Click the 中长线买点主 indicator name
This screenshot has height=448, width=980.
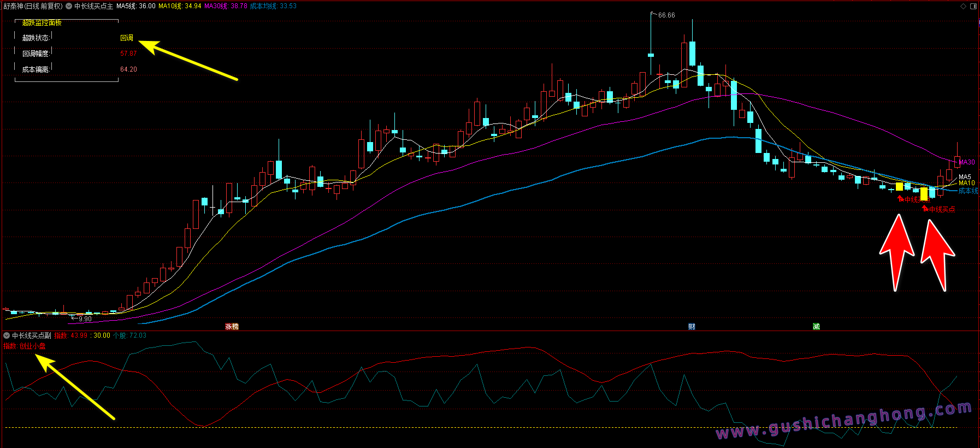tap(93, 6)
